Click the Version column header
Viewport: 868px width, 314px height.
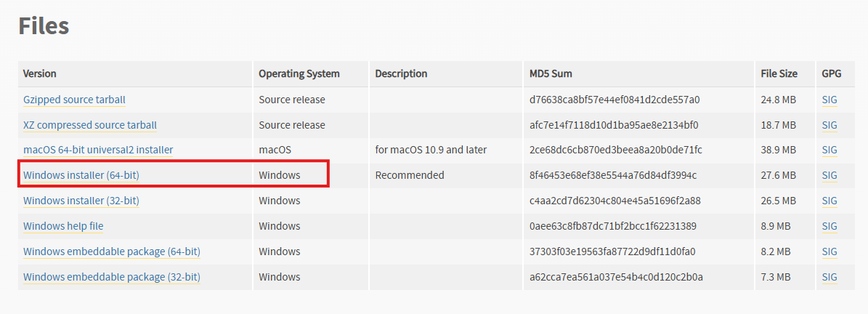pyautogui.click(x=40, y=73)
